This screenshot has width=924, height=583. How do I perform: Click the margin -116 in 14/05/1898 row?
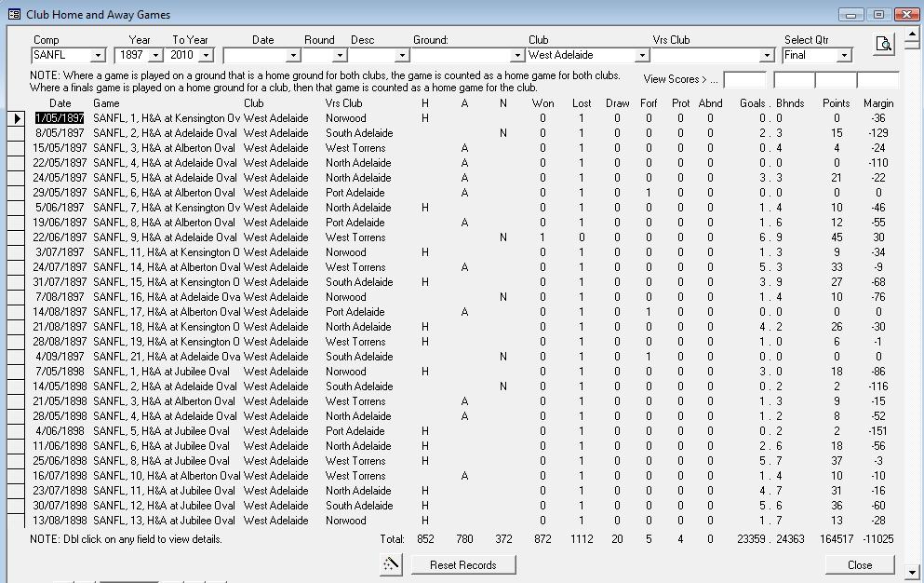pyautogui.click(x=878, y=386)
